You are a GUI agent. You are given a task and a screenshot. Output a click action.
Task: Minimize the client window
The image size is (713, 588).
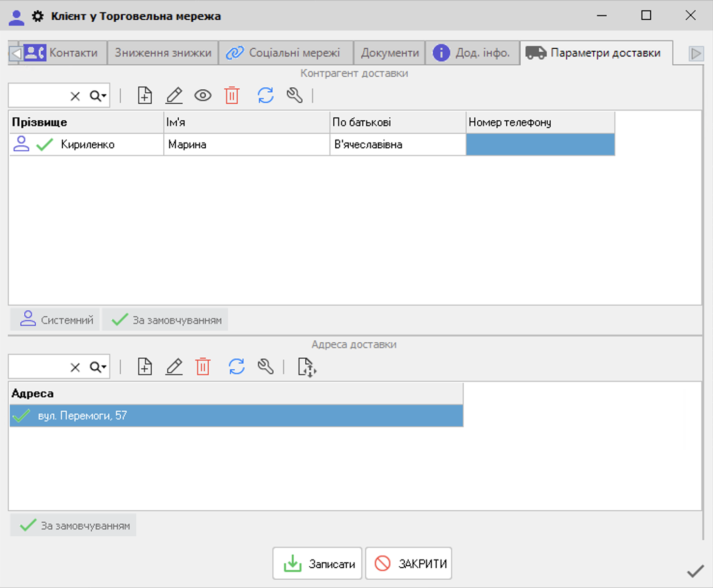coord(602,15)
